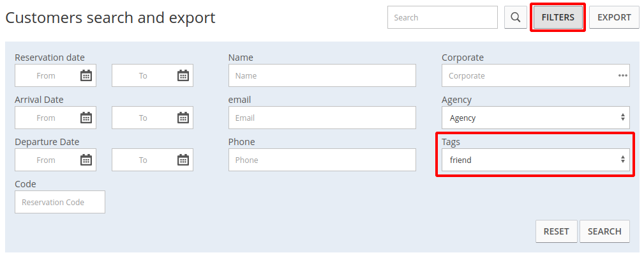Click into the Name input field
644x255 pixels.
point(322,75)
